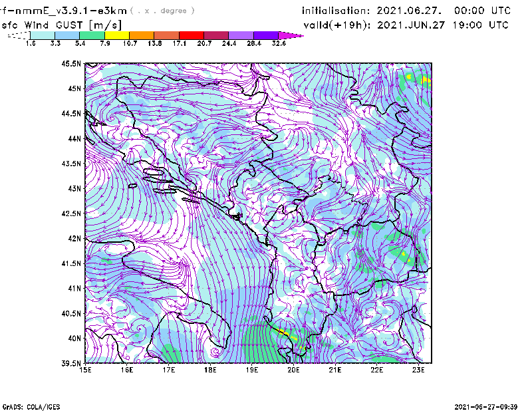Click the 22E longitude label
This screenshot has height=411, width=532.
click(x=377, y=370)
